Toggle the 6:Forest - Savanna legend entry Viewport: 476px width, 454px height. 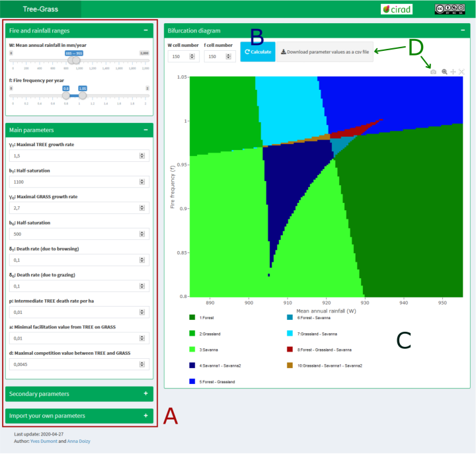pyautogui.click(x=309, y=318)
